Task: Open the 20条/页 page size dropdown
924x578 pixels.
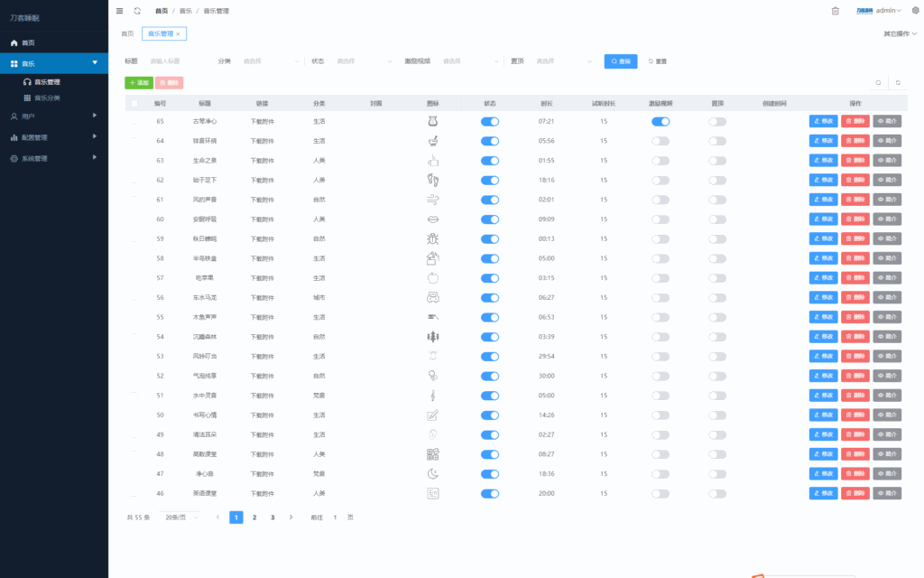Action: 180,517
